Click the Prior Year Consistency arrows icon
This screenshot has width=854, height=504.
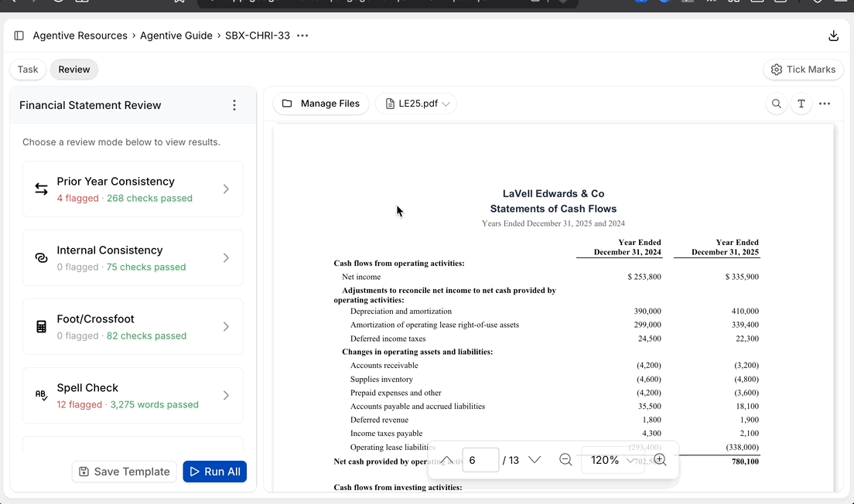(x=42, y=189)
